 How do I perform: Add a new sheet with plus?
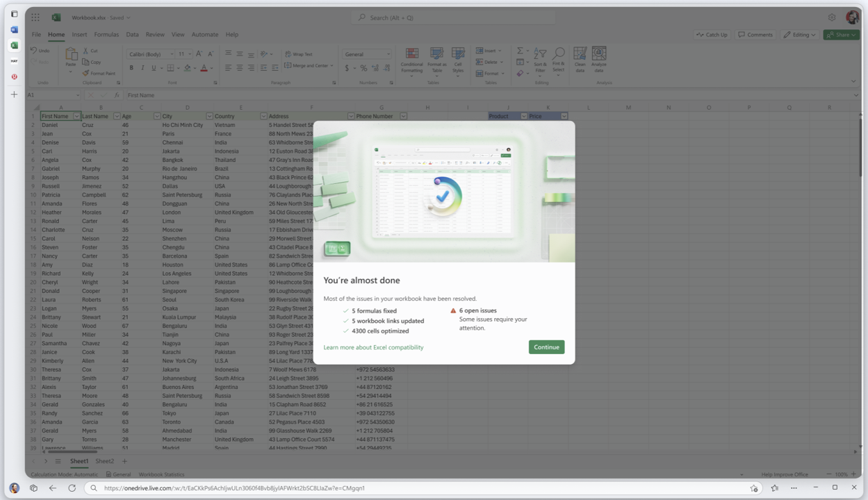point(124,461)
